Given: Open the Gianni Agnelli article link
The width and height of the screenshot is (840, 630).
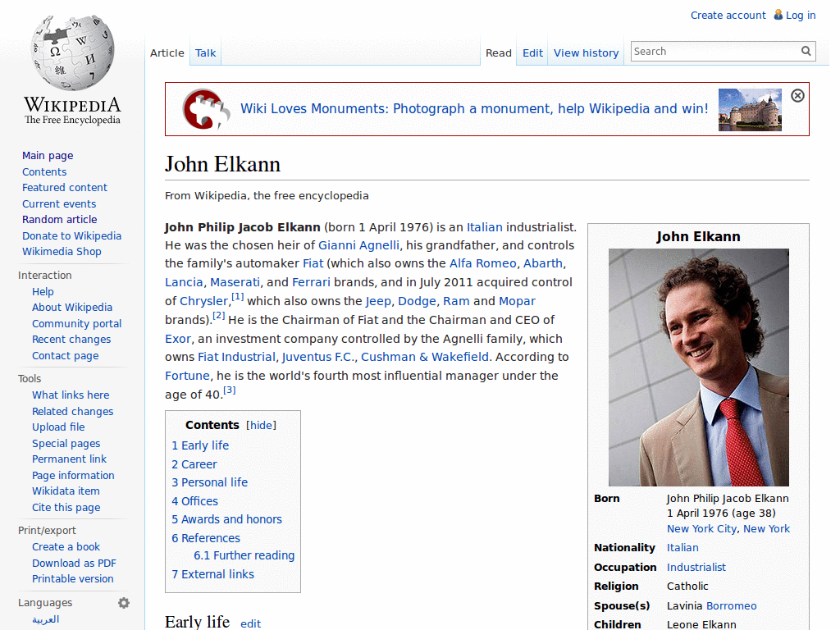Looking at the screenshot, I should [359, 245].
